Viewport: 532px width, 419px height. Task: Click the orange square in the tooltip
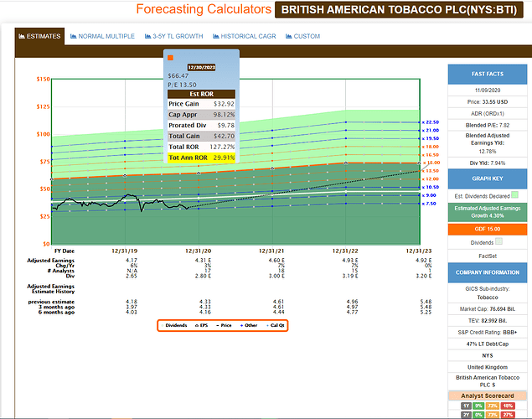170,58
